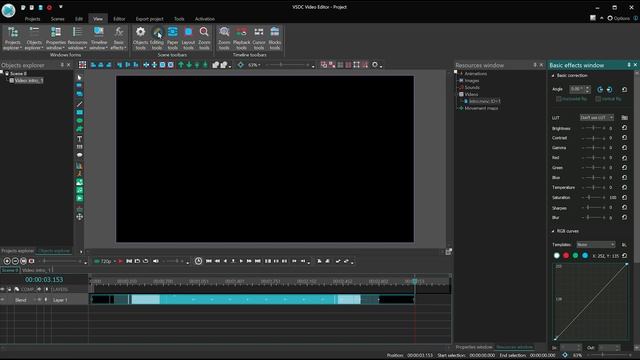Collapse the RGB curves section
This screenshot has height=360, width=640.
point(553,231)
